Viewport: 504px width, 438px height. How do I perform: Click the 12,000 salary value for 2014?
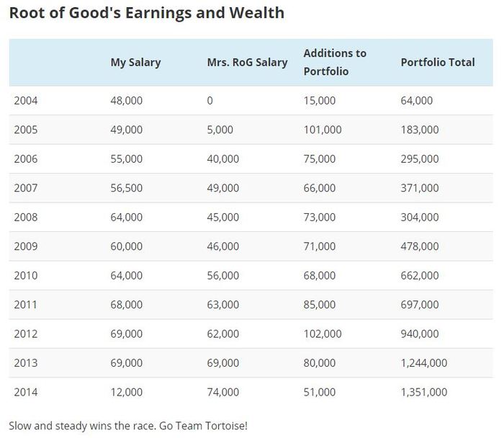(127, 392)
